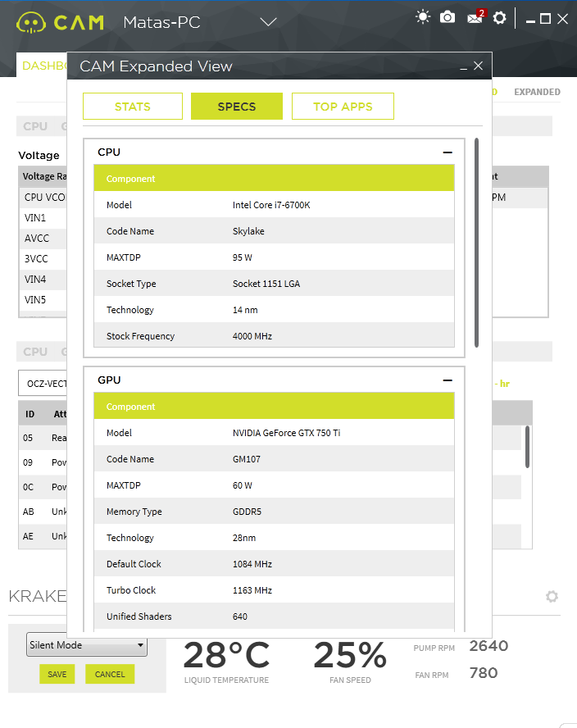Open the mail notifications icon
The height and width of the screenshot is (728, 577).
(x=475, y=17)
